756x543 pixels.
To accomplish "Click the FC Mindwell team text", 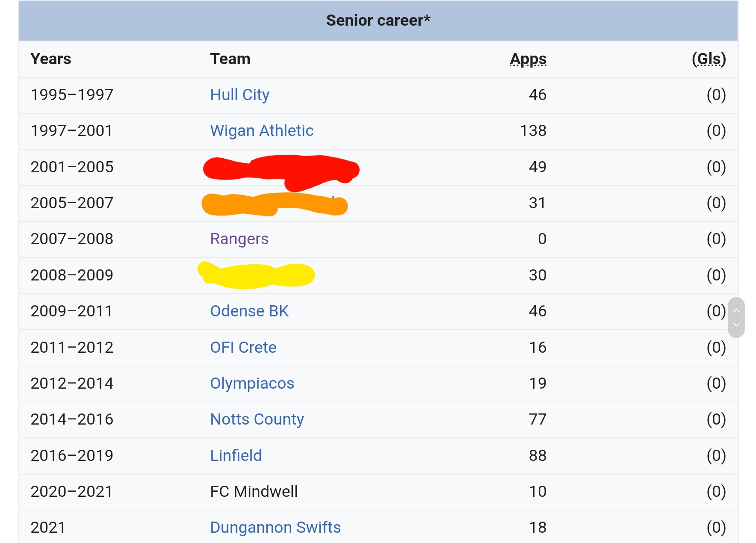I will (254, 491).
